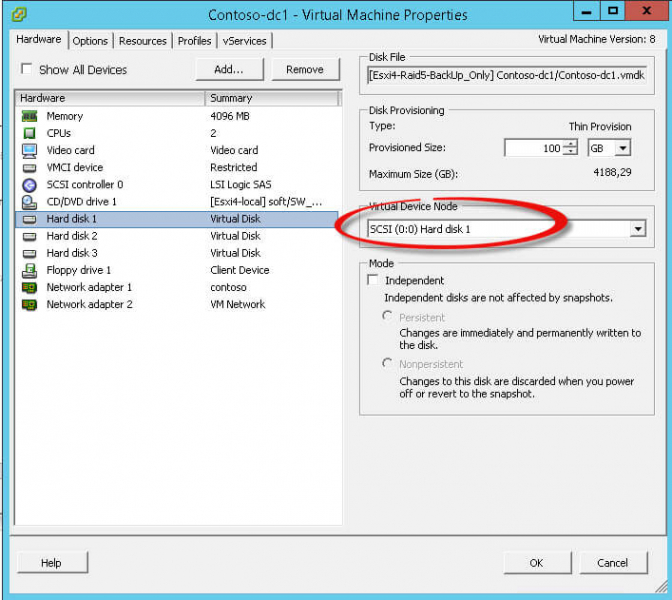Select the CD/DVD drive 1 icon
Viewport: 672px width, 600px height.
click(29, 202)
